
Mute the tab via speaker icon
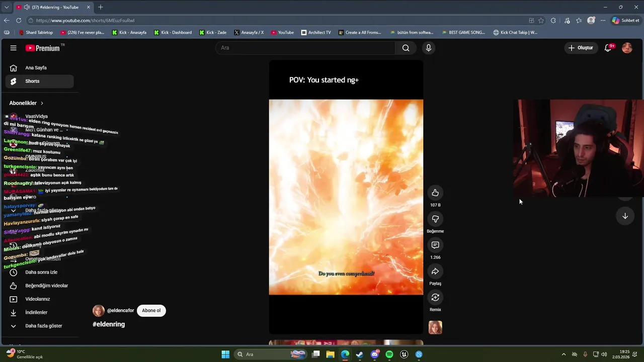pyautogui.click(x=26, y=7)
